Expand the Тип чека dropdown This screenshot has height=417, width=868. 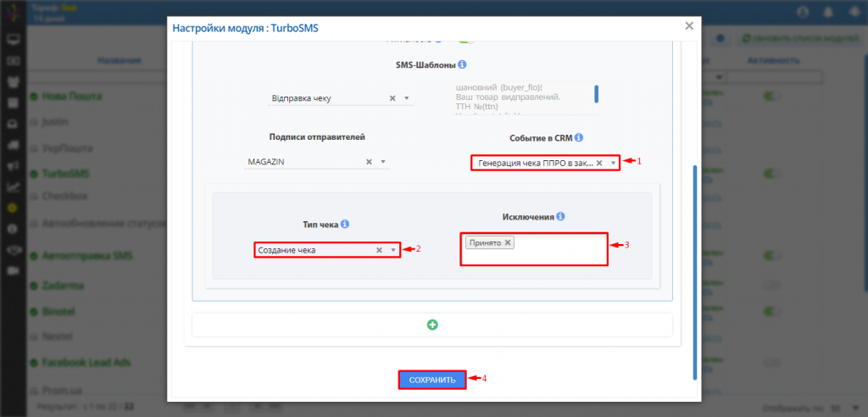click(x=393, y=250)
